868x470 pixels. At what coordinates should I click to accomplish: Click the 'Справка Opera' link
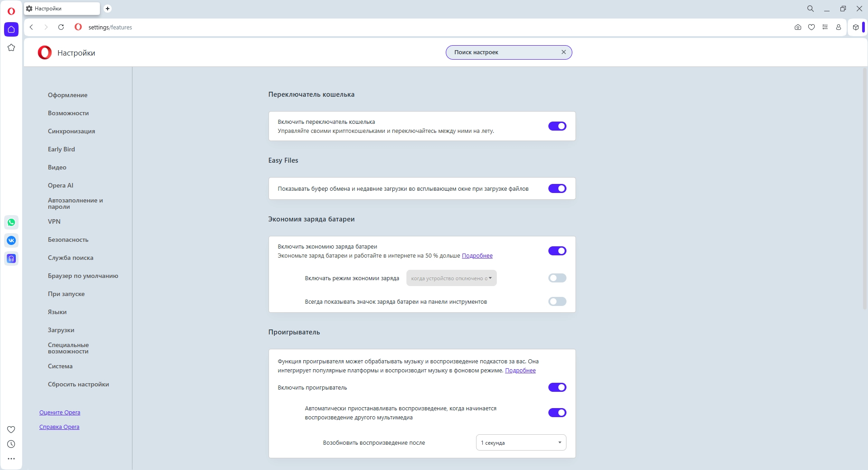[x=59, y=427]
